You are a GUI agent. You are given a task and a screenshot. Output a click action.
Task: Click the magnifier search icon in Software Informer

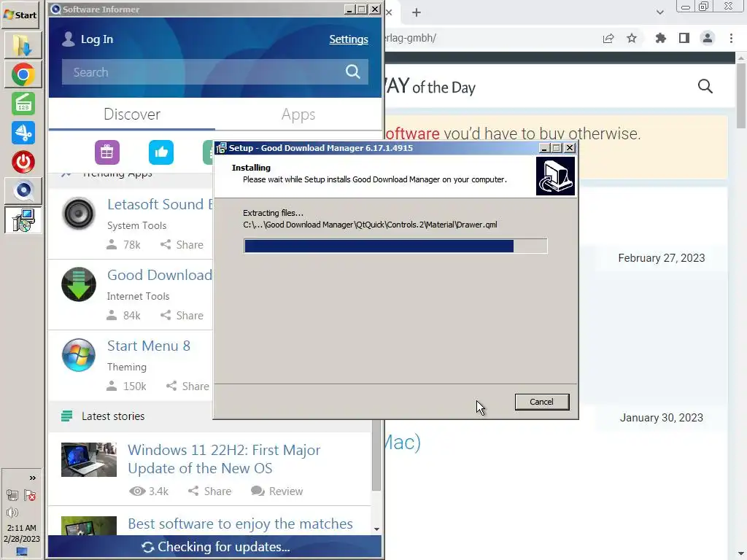click(352, 72)
